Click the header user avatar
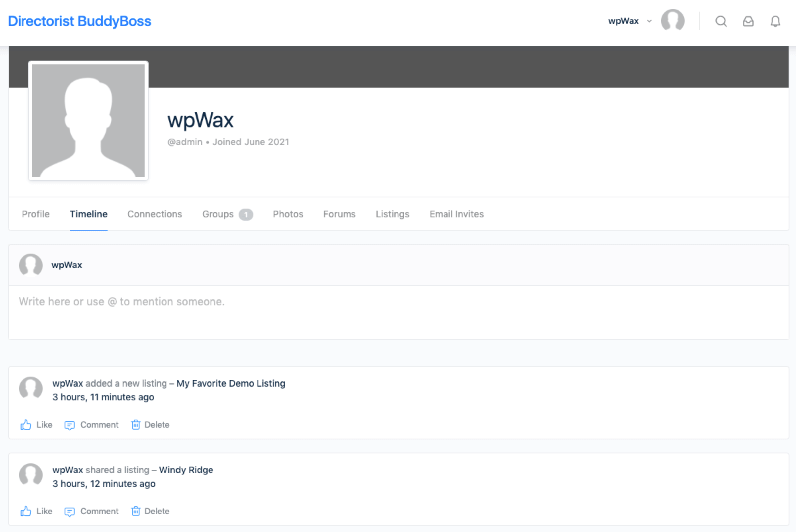 pos(673,20)
